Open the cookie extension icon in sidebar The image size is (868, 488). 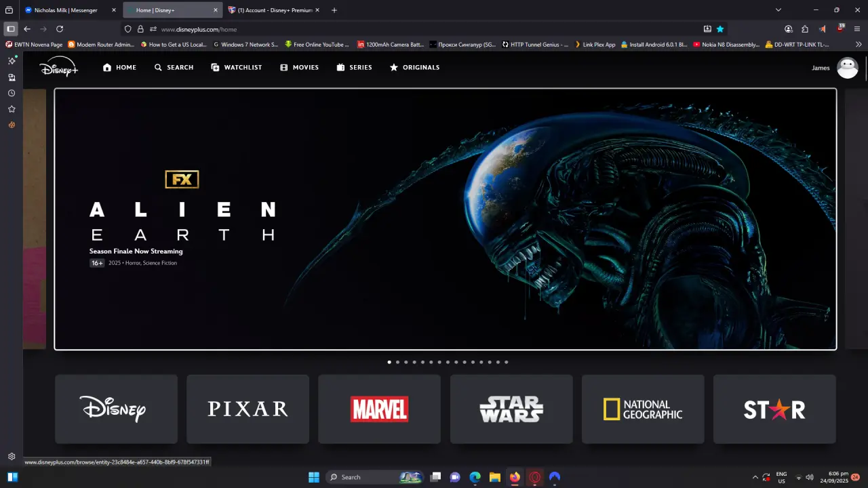pos(12,125)
